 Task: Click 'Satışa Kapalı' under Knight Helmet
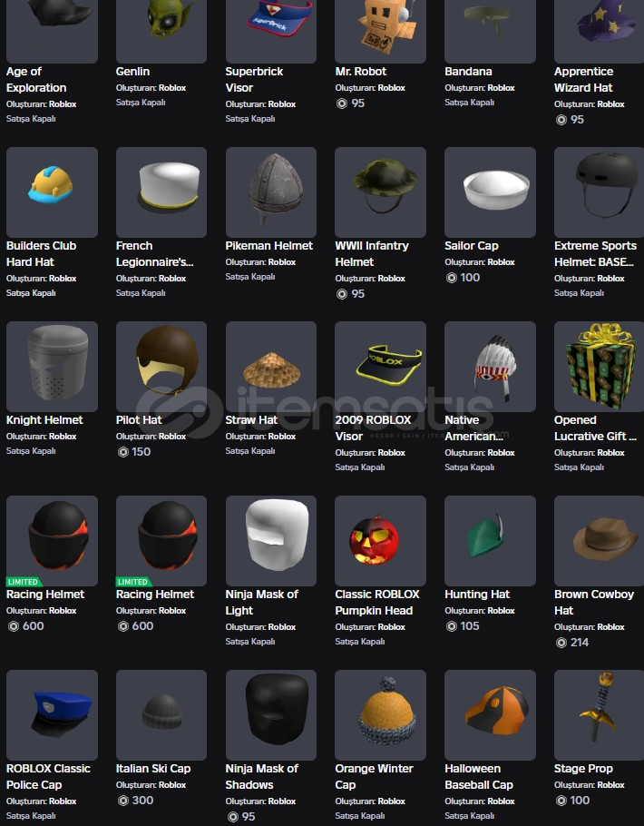click(x=31, y=451)
